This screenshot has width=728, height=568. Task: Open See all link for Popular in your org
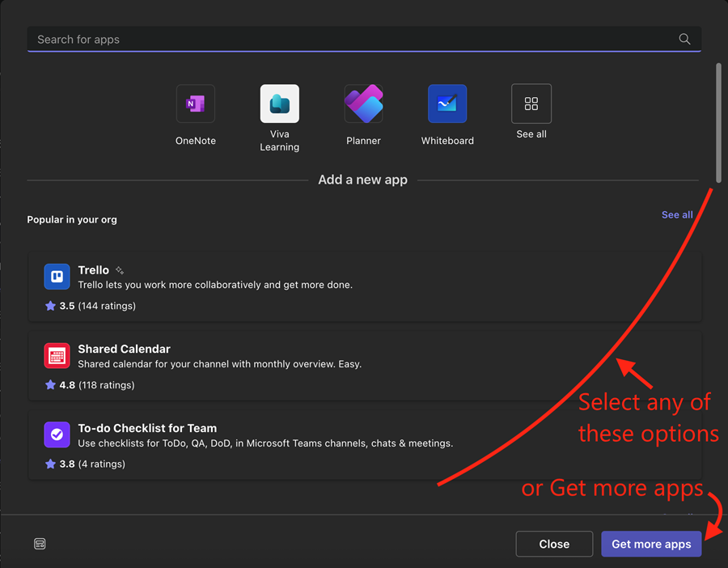pos(677,214)
